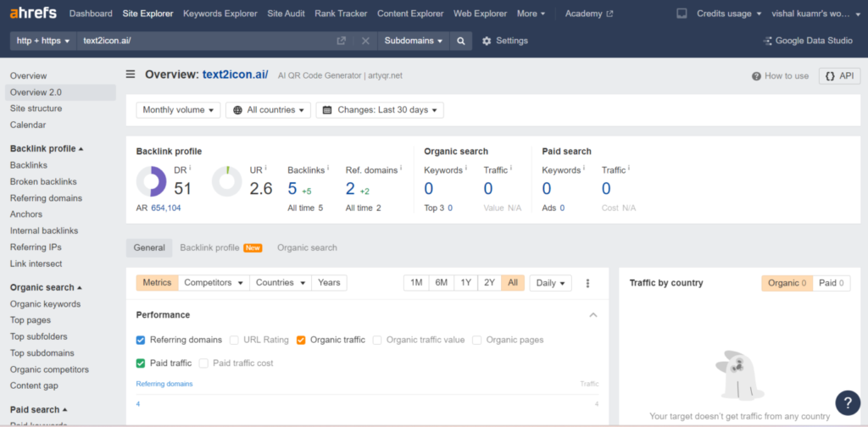The width and height of the screenshot is (868, 427).
Task: Open Broken backlinks in sidebar
Action: (x=43, y=182)
